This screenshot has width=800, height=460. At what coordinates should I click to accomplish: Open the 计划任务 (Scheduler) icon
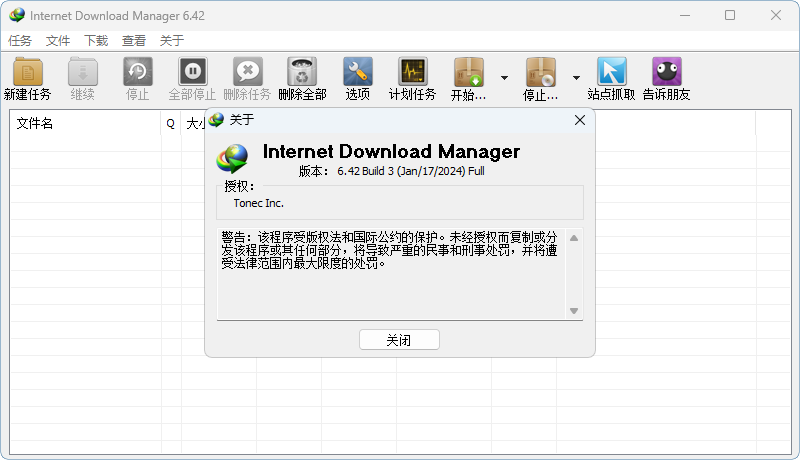click(x=412, y=73)
